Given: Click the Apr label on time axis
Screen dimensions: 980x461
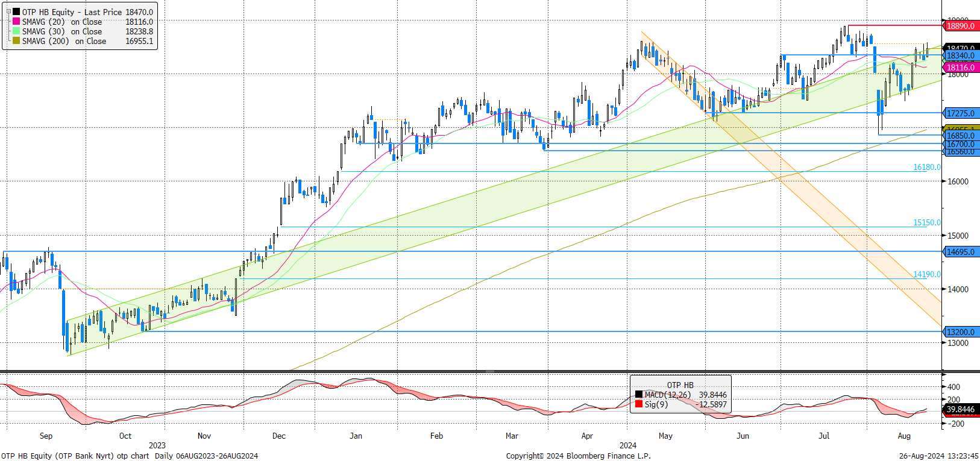Looking at the screenshot, I should click(x=587, y=436).
